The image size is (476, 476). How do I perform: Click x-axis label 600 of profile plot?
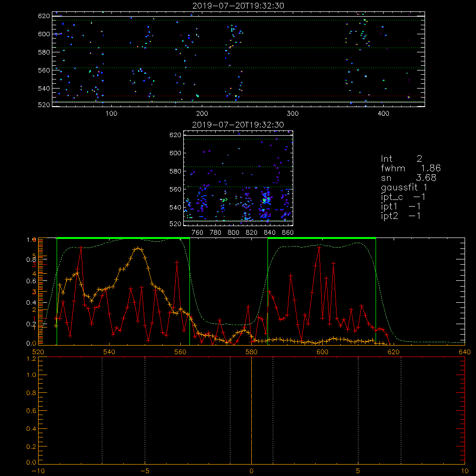(x=322, y=352)
